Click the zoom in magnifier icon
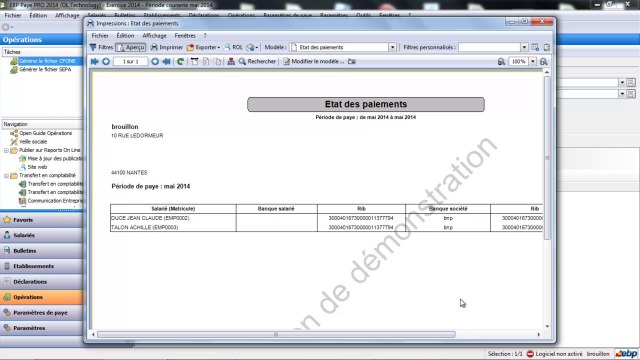Viewport: 640px width, 360px height. pos(544,61)
